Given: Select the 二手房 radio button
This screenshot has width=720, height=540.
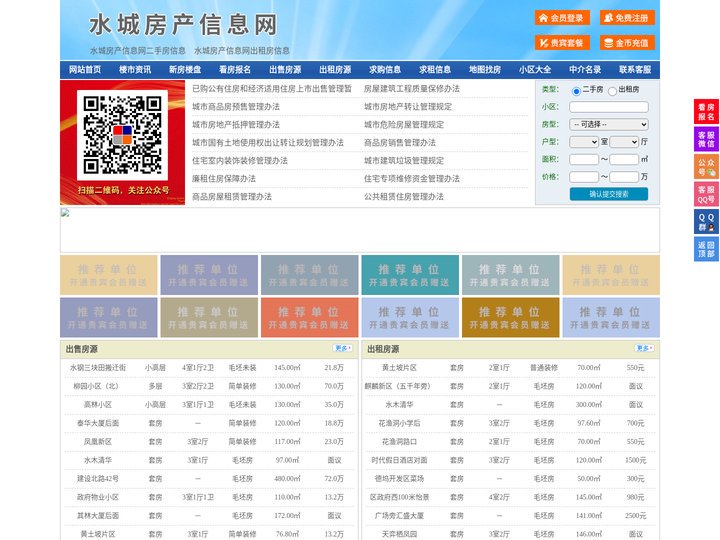Looking at the screenshot, I should tap(576, 91).
